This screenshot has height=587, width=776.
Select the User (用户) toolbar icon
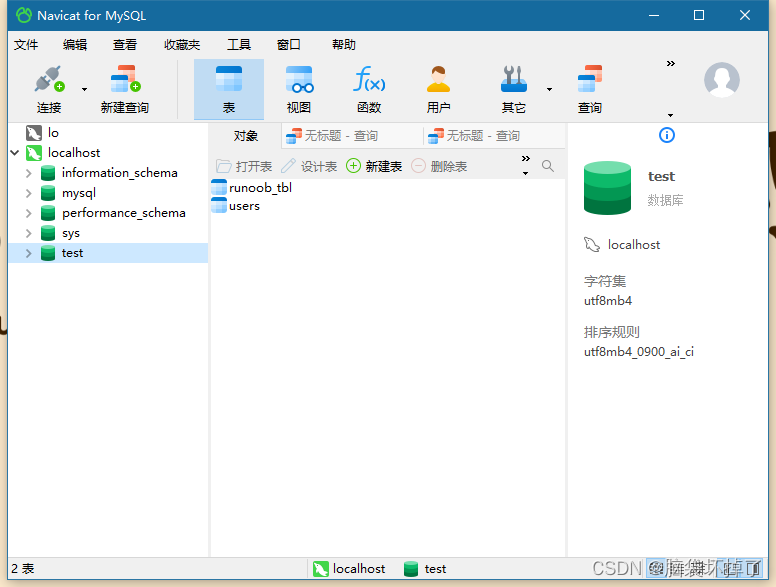click(438, 90)
